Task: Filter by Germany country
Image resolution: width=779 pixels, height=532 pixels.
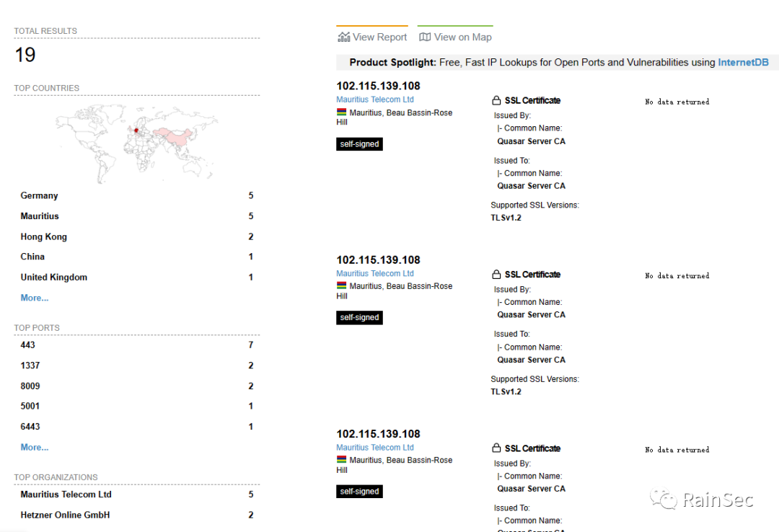Action: [39, 195]
